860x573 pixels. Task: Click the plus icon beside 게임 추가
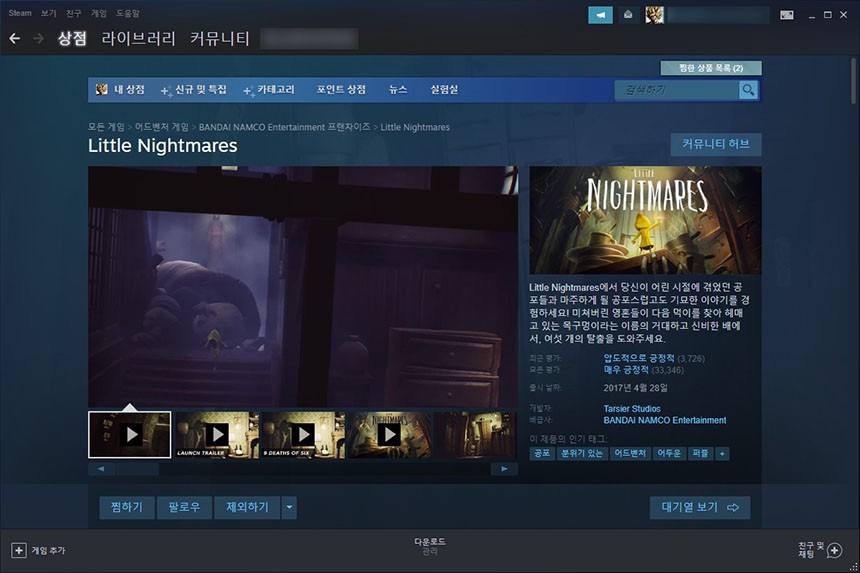point(19,550)
